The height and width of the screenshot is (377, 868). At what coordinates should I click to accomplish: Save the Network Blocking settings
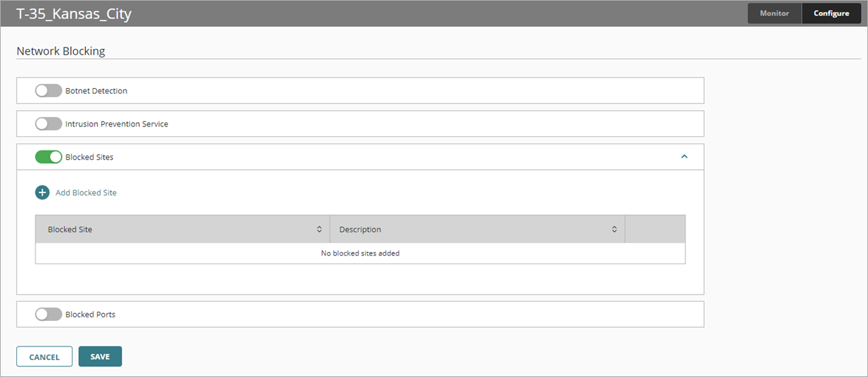(x=100, y=356)
